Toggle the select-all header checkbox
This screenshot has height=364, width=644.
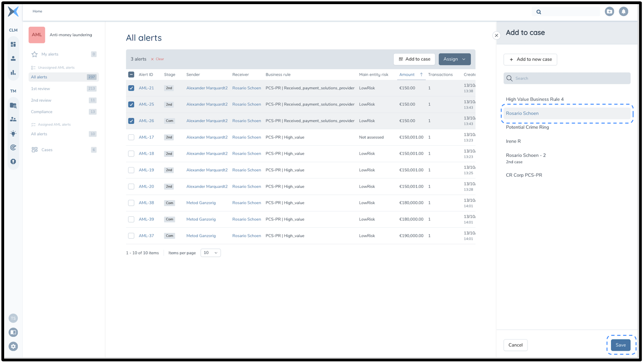point(131,75)
